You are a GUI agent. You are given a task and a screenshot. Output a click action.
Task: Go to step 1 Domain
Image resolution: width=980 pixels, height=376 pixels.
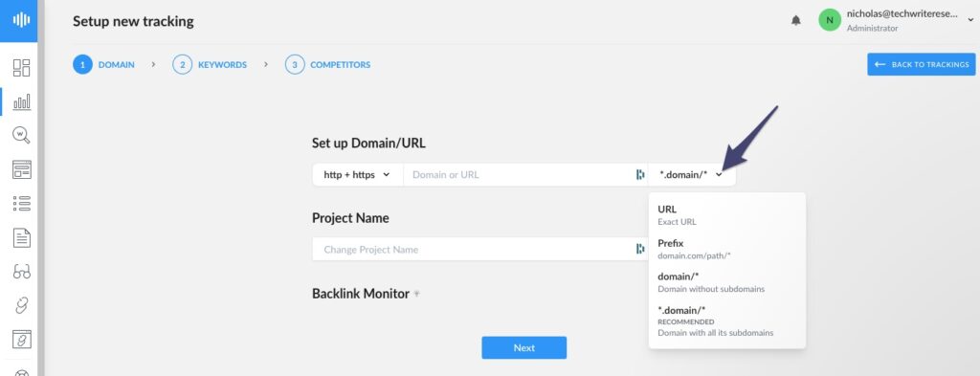(x=103, y=64)
